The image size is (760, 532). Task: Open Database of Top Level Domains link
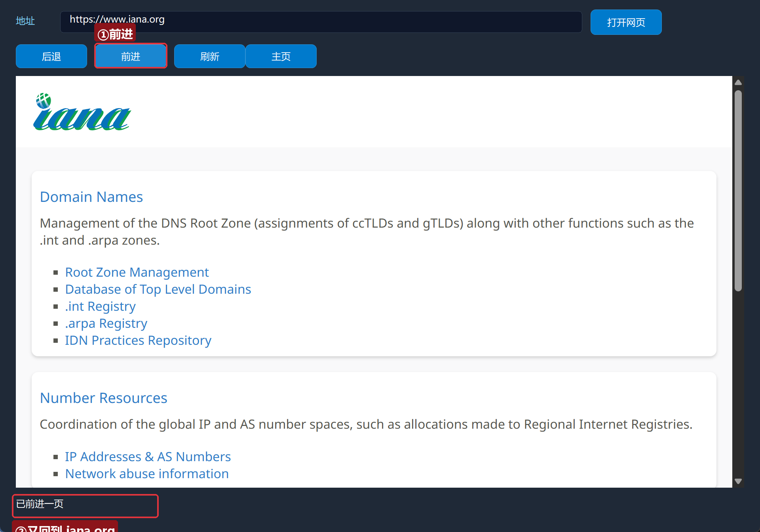[x=158, y=289]
